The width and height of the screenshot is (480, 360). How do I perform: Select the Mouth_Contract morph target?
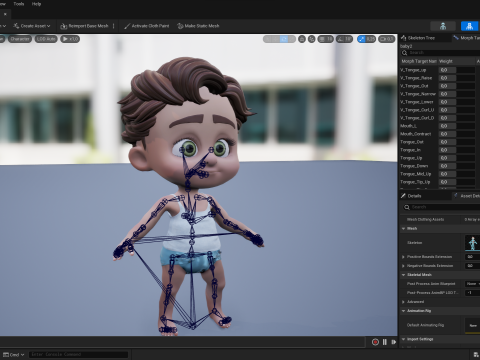pos(416,134)
